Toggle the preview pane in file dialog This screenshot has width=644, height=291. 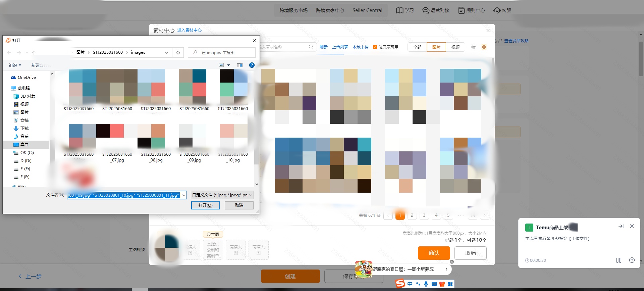pos(240,65)
